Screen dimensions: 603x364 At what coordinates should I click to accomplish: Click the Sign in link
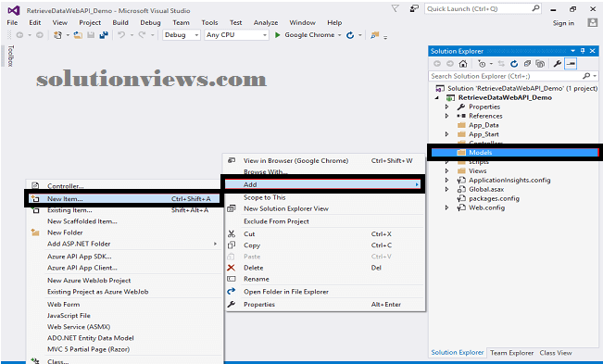click(563, 23)
